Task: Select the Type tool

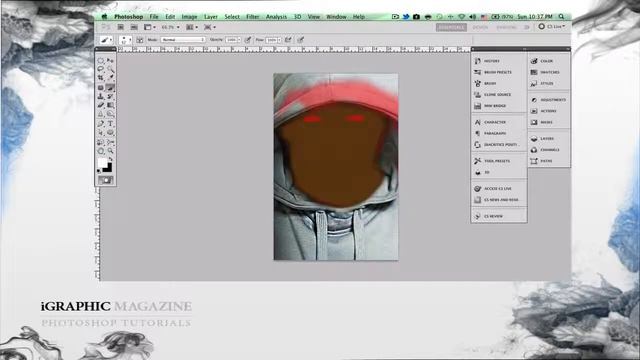Action: 110,124
